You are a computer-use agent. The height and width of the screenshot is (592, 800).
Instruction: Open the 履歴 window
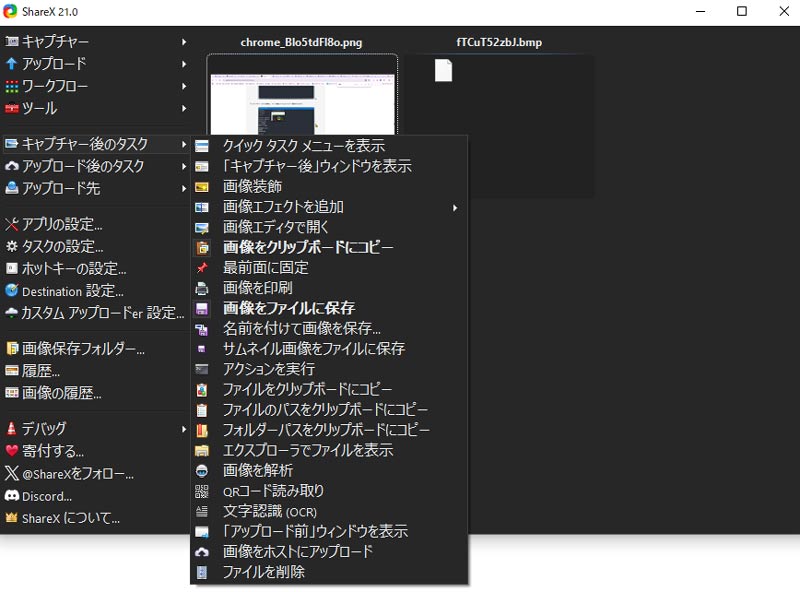[95, 371]
